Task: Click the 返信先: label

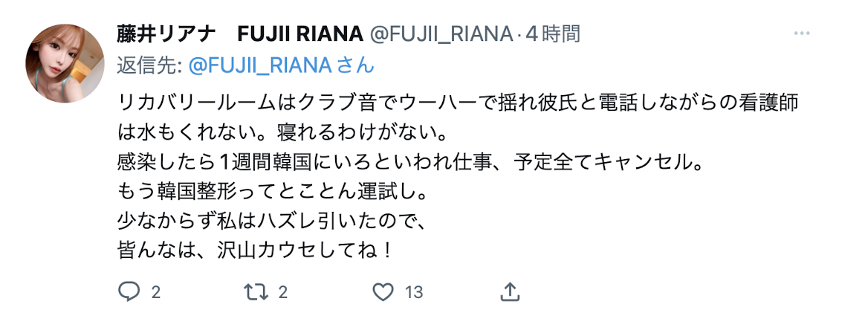Action: [150, 65]
